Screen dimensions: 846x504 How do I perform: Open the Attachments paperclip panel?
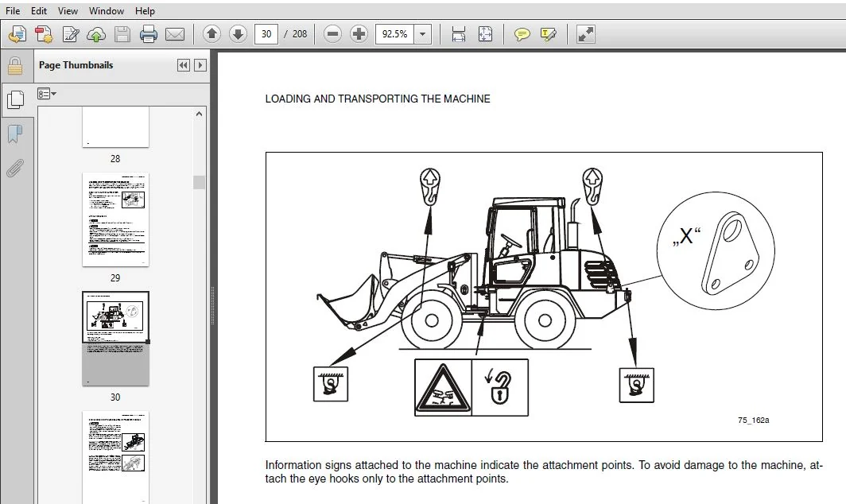coord(15,168)
